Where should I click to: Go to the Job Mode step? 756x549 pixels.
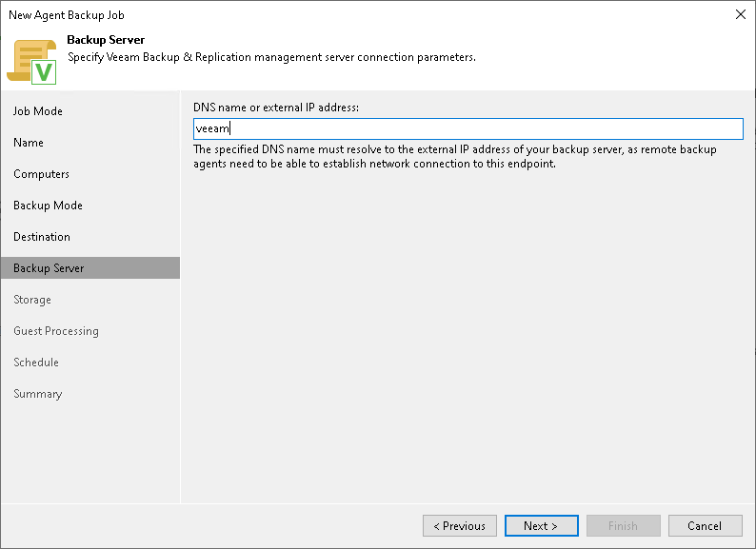(x=38, y=111)
